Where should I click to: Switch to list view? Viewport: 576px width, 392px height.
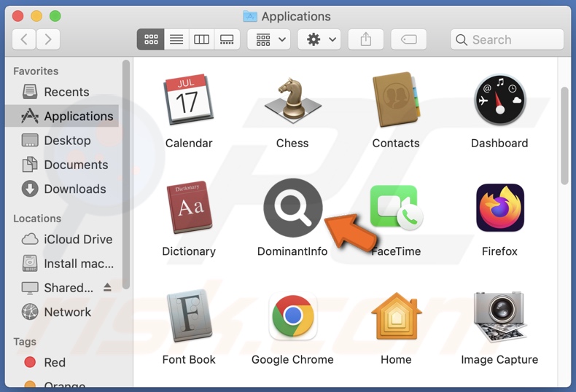pyautogui.click(x=176, y=39)
